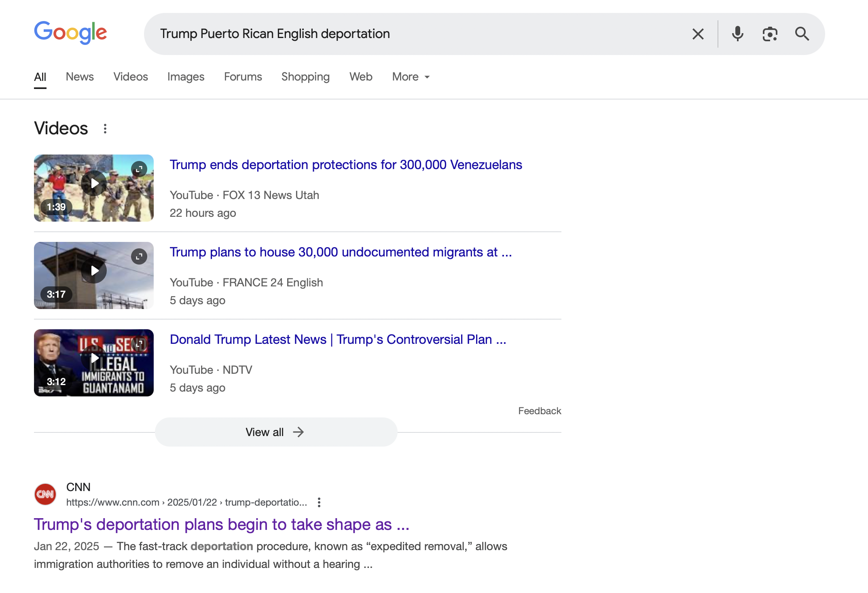
Task: Click the '22 hours ago' timestamp
Action: point(203,213)
